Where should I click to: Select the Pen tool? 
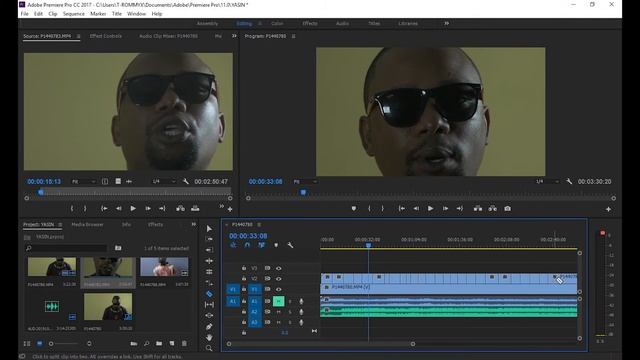209,327
